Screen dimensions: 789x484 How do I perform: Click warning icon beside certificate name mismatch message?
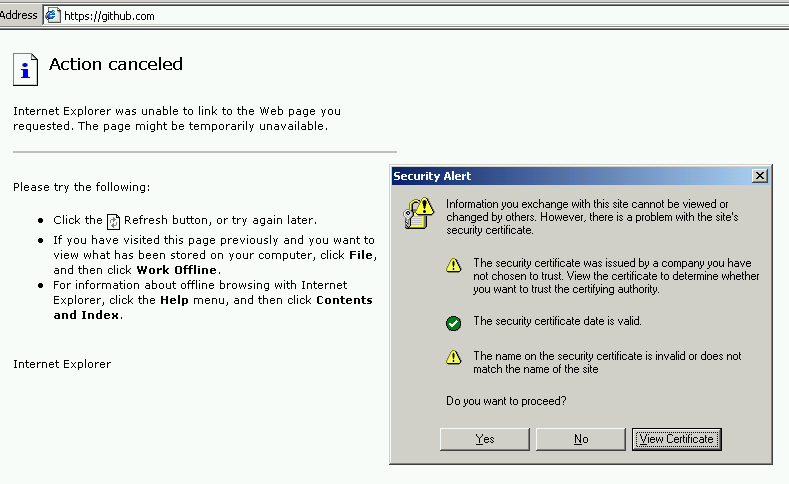454,357
